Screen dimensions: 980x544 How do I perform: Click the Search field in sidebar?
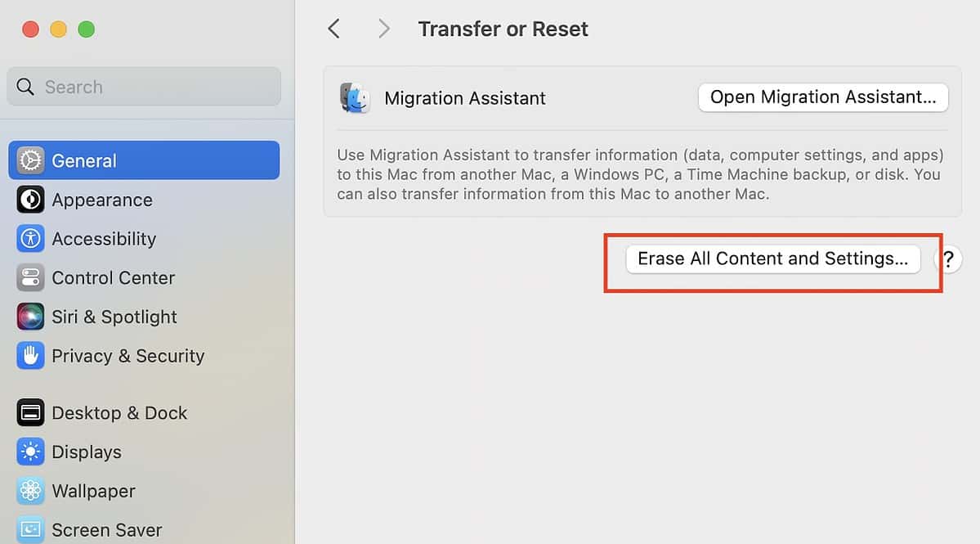pos(144,87)
